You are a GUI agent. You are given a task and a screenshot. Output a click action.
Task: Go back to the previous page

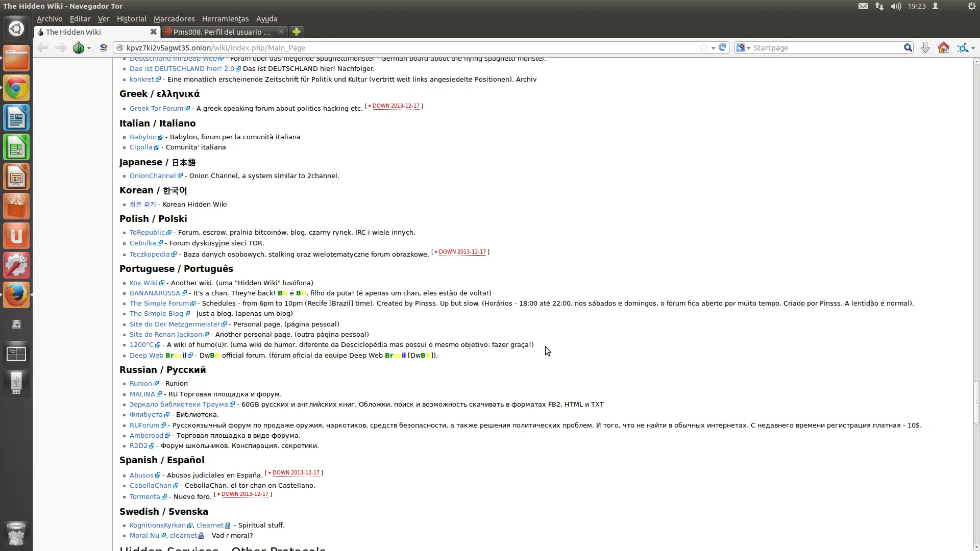[42, 47]
